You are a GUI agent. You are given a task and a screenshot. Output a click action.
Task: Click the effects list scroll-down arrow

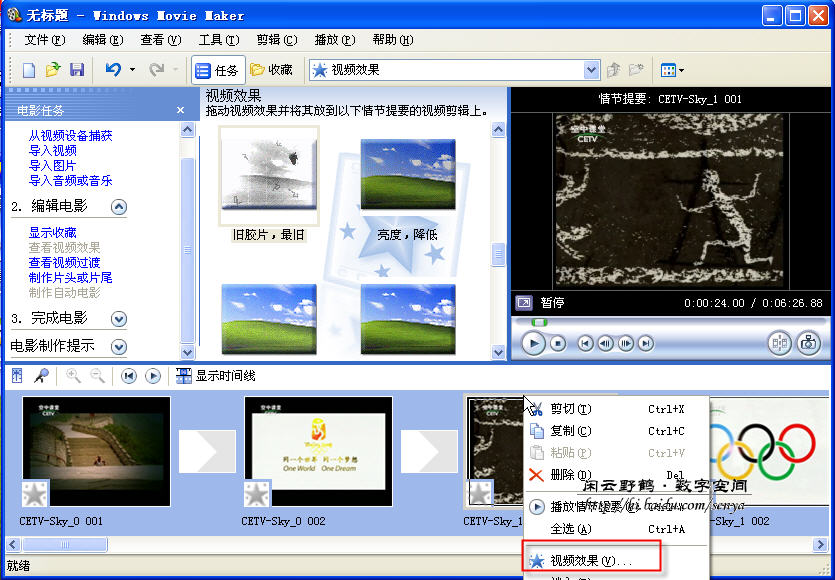498,352
